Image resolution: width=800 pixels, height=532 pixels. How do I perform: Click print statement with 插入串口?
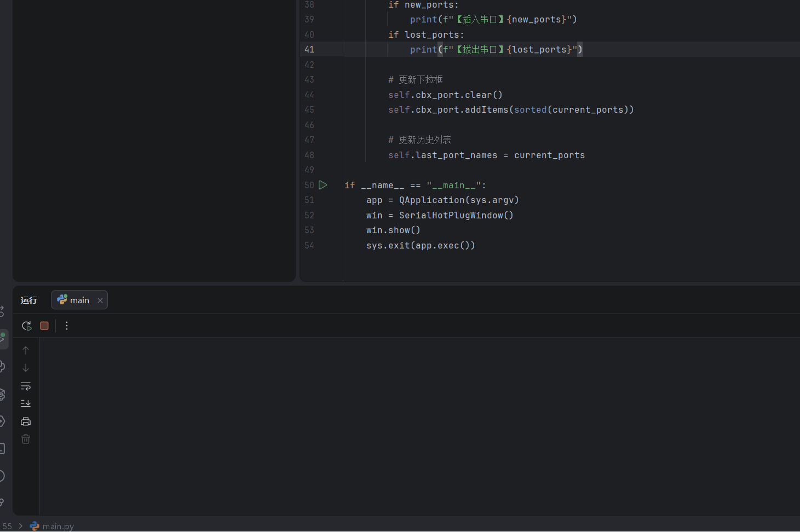tap(493, 20)
